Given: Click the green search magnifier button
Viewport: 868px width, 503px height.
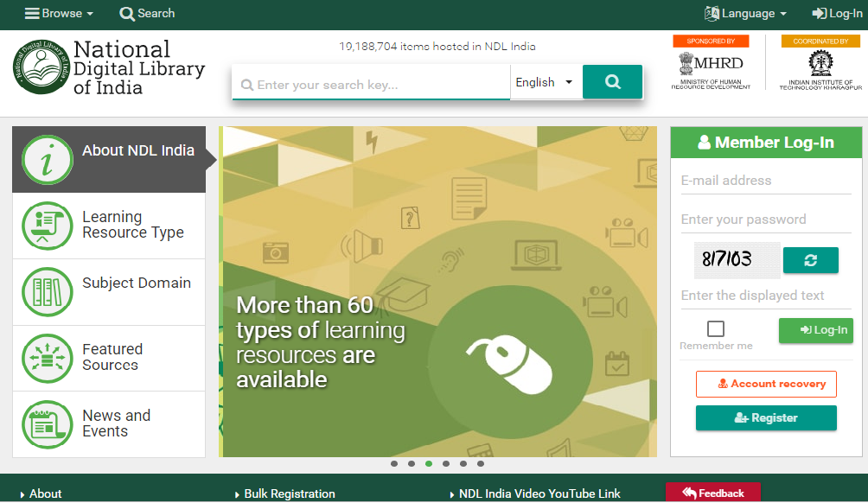Looking at the screenshot, I should [612, 81].
